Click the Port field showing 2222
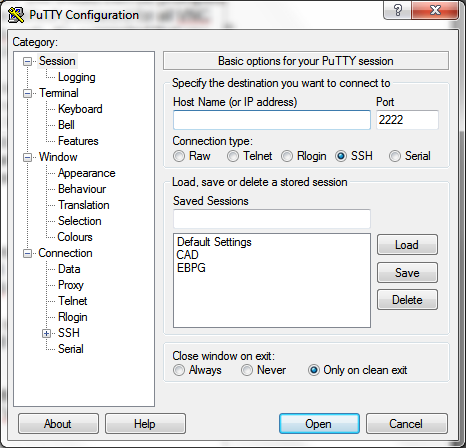This screenshot has width=467, height=448. [407, 120]
